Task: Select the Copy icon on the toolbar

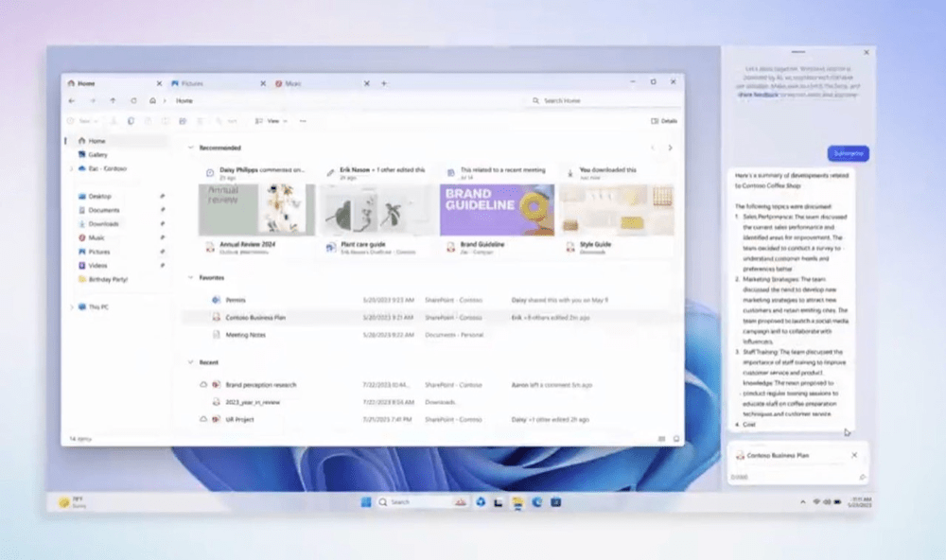Action: [131, 121]
